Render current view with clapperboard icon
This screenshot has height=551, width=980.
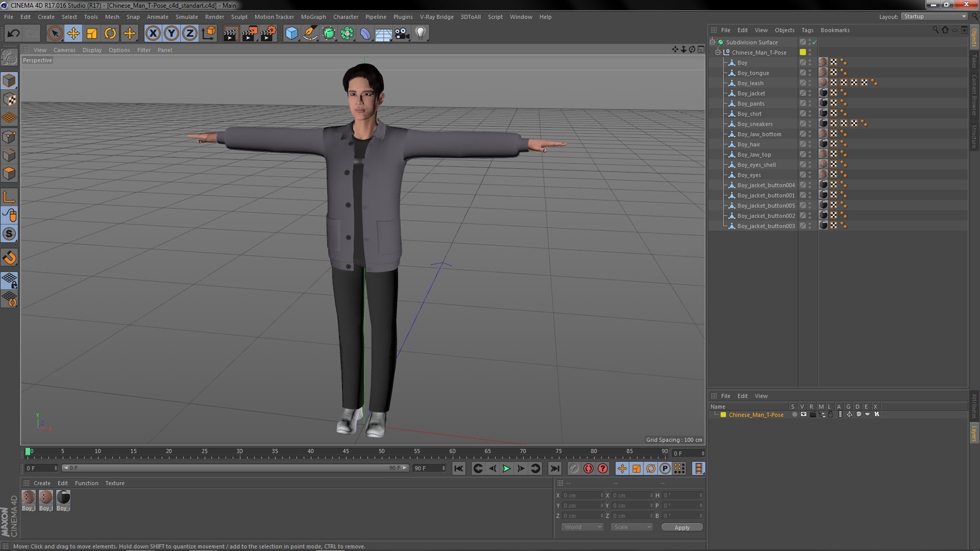pyautogui.click(x=231, y=34)
